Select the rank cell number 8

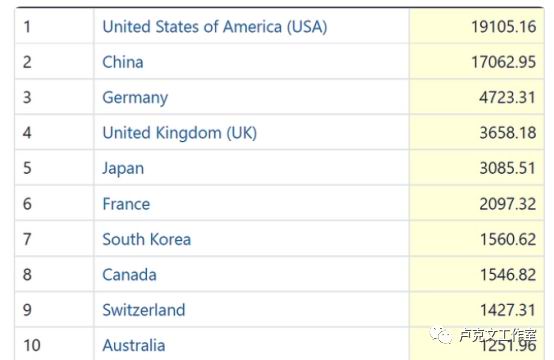[x=54, y=274]
